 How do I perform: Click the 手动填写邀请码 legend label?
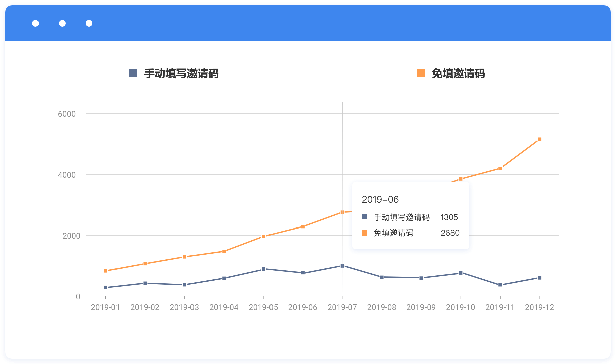pos(181,73)
